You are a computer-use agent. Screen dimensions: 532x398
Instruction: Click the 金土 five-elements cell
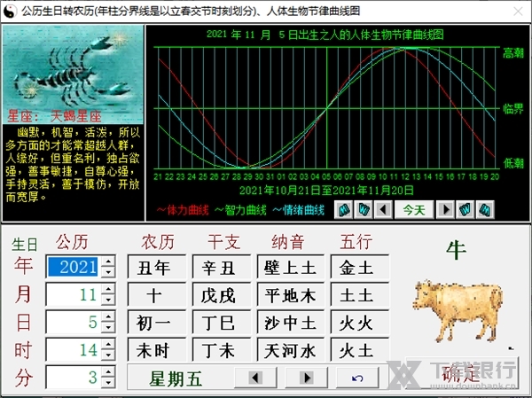(x=360, y=267)
